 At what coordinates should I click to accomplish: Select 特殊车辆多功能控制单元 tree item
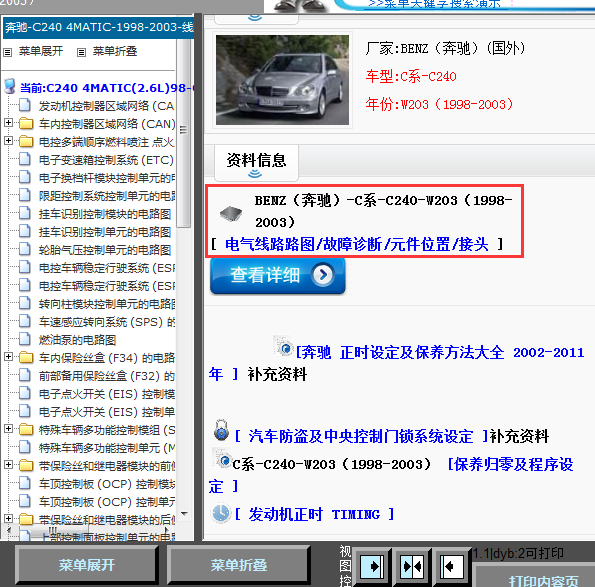(107, 447)
